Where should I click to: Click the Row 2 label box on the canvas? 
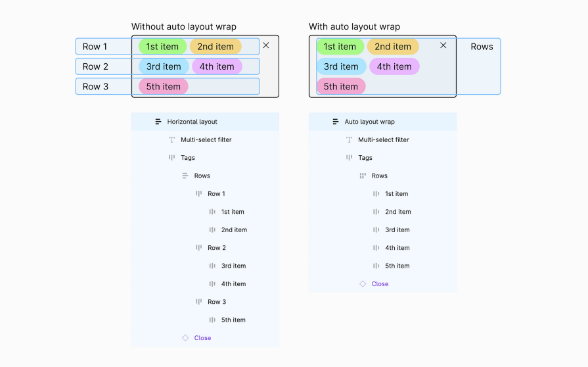pyautogui.click(x=96, y=66)
